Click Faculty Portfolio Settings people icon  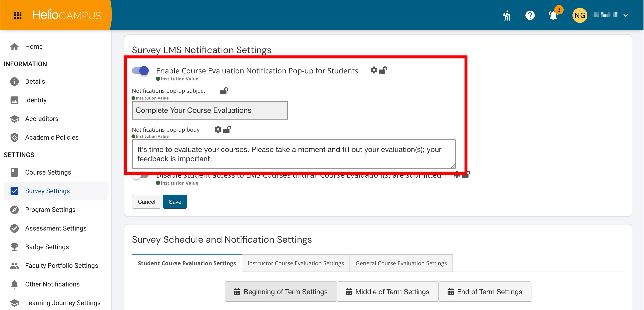(x=14, y=265)
